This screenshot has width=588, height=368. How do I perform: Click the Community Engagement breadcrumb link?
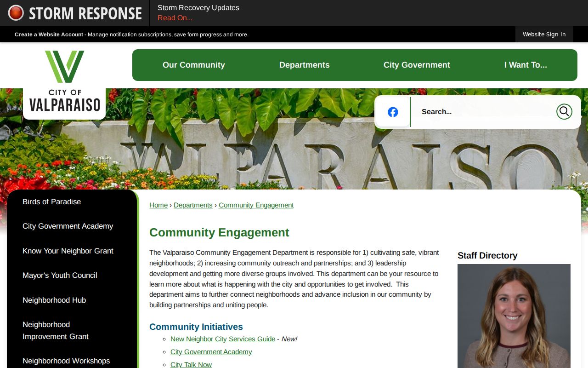click(256, 205)
